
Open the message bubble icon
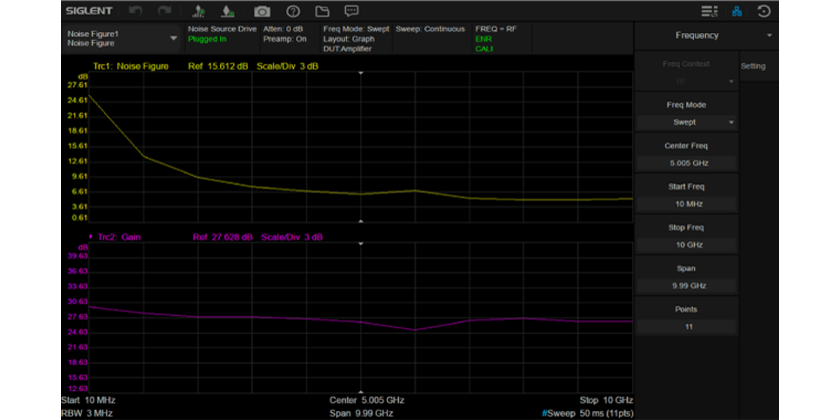coord(352,11)
